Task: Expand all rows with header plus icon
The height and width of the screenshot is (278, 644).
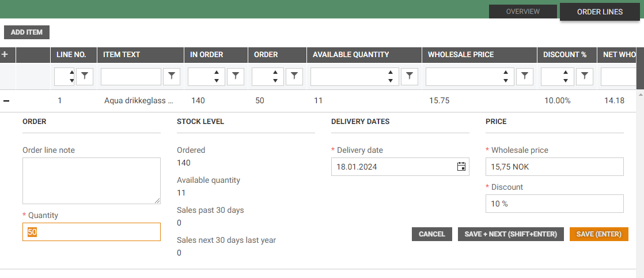Action: coord(5,55)
